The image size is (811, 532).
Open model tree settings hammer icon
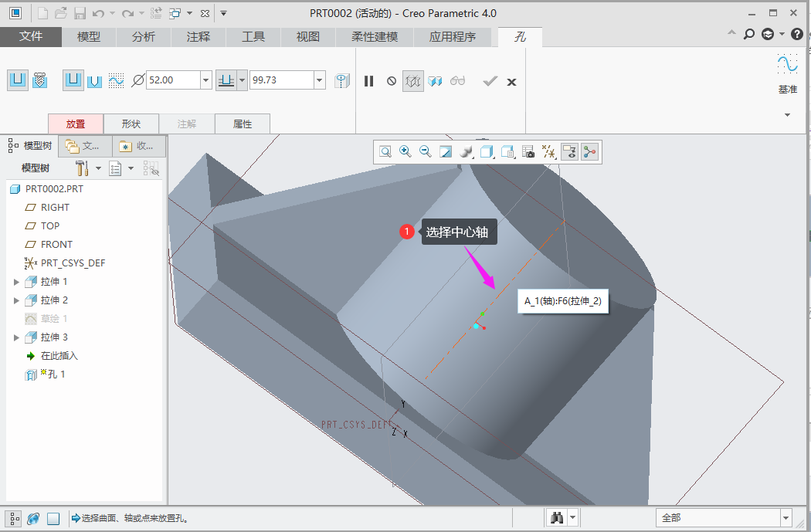(x=83, y=168)
